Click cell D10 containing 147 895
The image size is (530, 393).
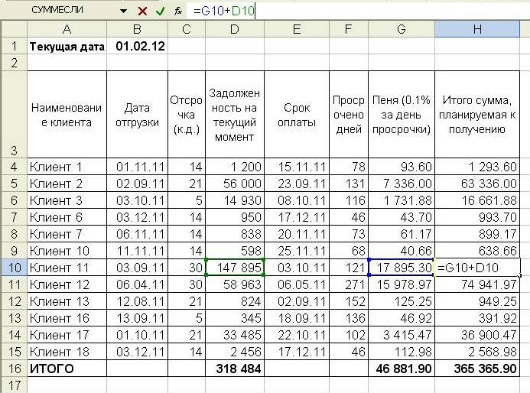point(235,268)
